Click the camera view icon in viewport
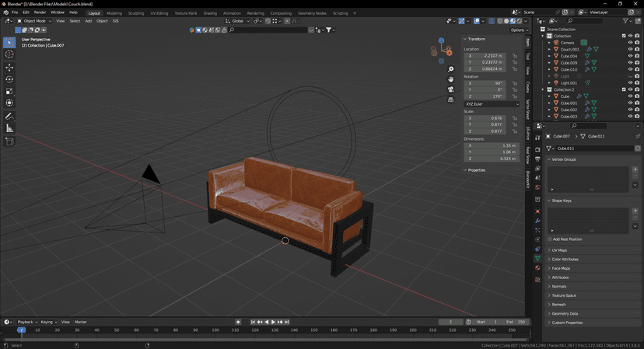The height and width of the screenshot is (349, 644). pos(451,89)
